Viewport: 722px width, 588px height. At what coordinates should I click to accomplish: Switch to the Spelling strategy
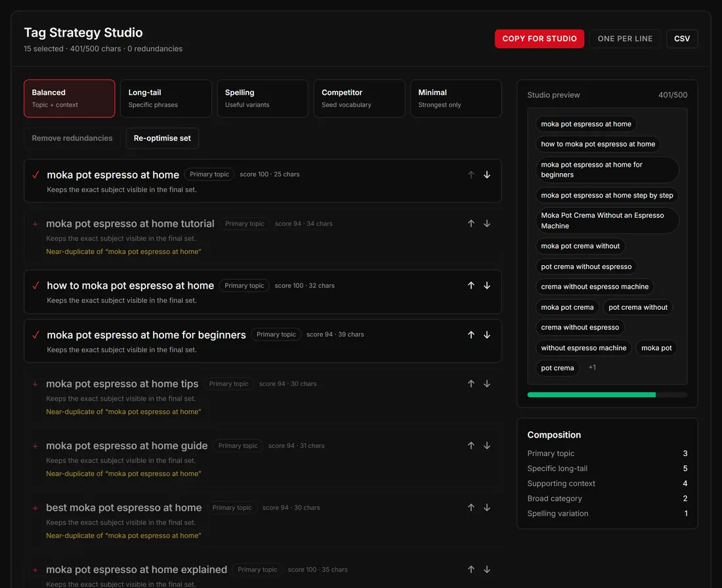pyautogui.click(x=263, y=98)
